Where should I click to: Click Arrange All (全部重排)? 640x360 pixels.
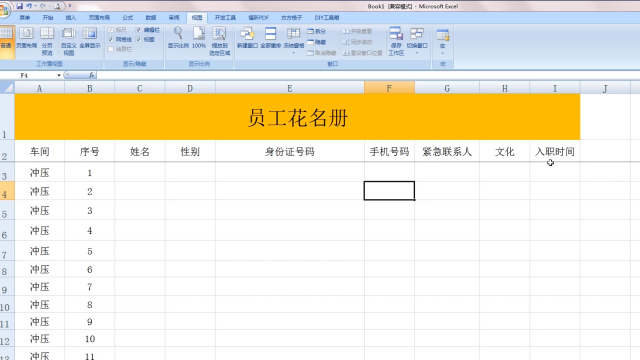(x=271, y=38)
